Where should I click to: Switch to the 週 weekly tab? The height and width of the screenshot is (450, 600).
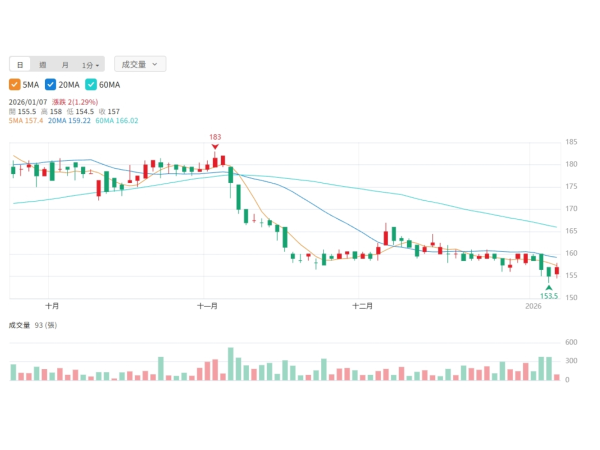pyautogui.click(x=42, y=64)
